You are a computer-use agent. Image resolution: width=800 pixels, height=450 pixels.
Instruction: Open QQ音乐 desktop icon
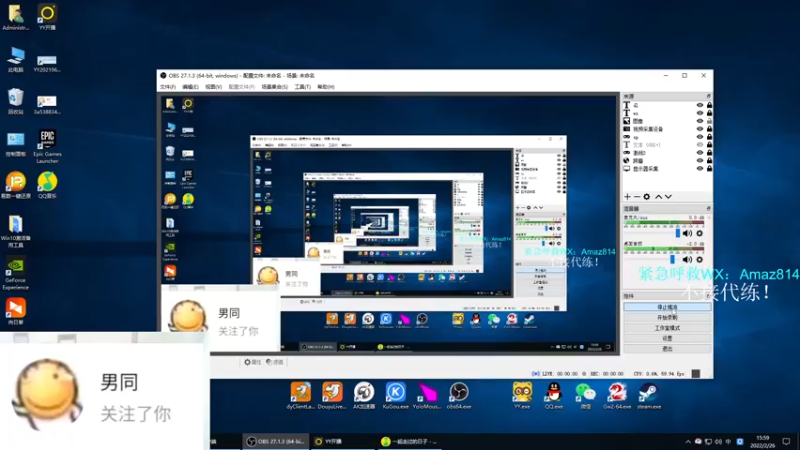tap(47, 185)
